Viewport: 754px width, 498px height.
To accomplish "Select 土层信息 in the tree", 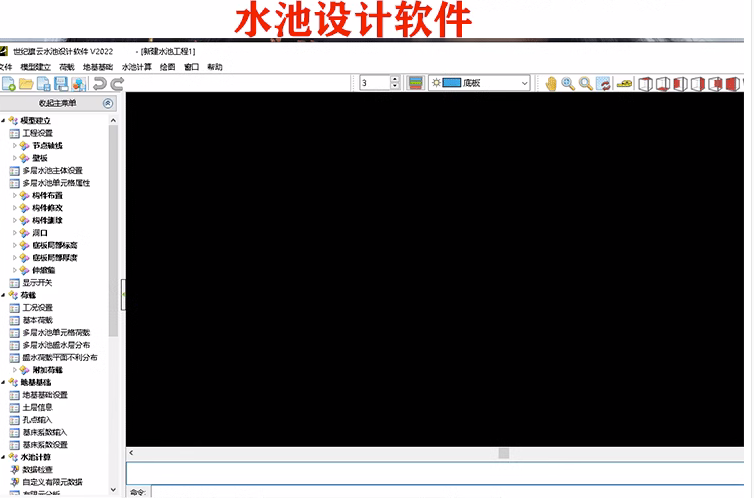I will click(x=37, y=407).
